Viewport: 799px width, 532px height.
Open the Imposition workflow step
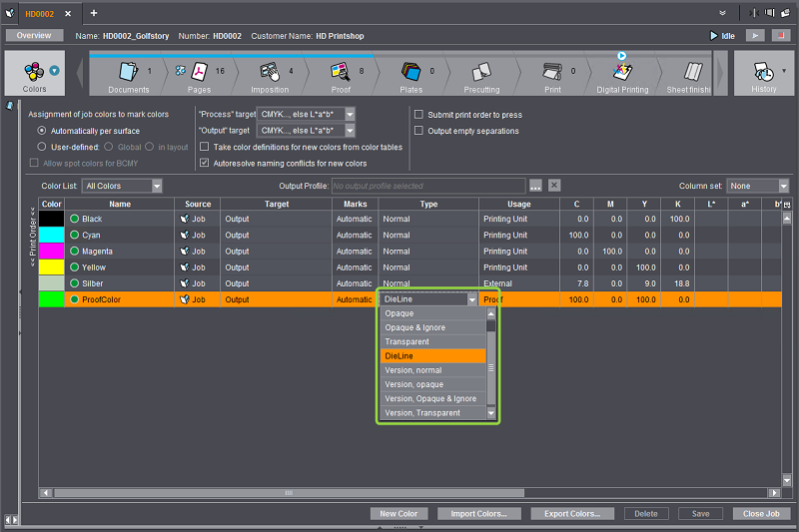(270, 73)
